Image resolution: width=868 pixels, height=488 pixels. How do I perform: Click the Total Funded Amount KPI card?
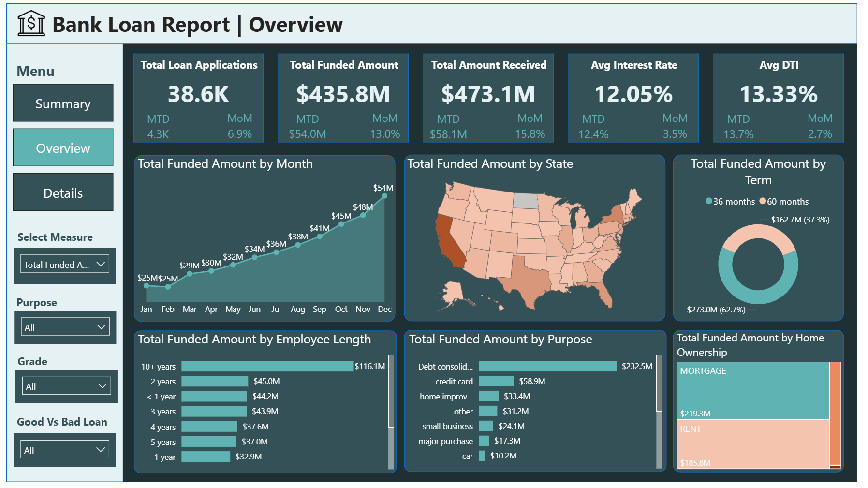343,98
